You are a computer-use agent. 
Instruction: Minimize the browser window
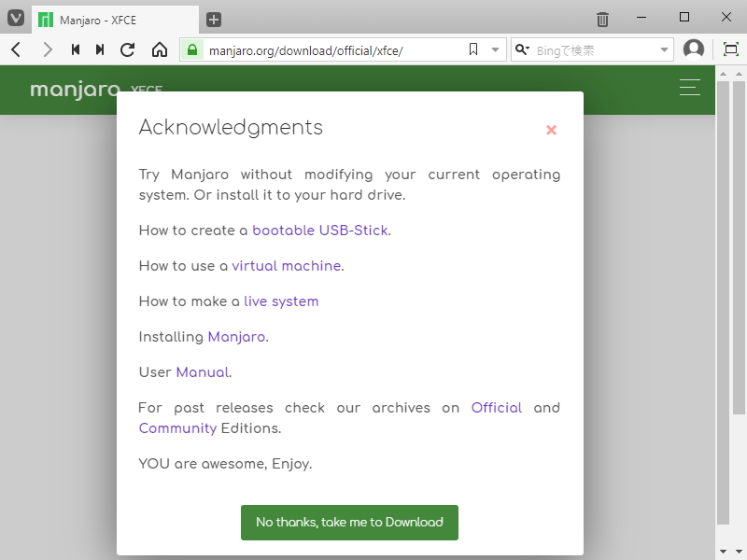point(641,17)
